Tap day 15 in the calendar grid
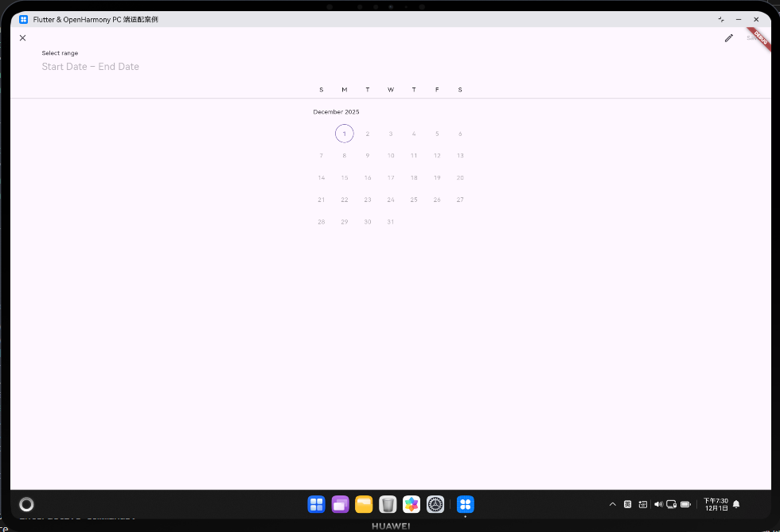The height and width of the screenshot is (532, 780). (344, 177)
